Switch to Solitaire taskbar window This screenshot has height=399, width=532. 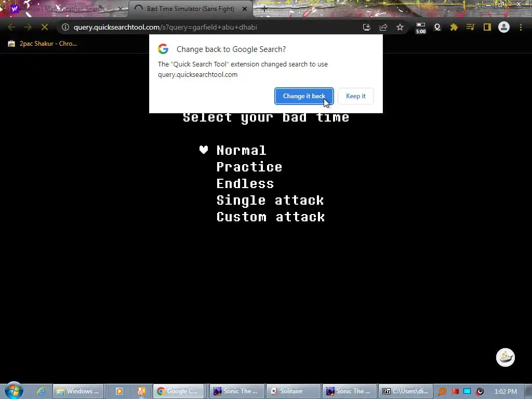coord(293,391)
